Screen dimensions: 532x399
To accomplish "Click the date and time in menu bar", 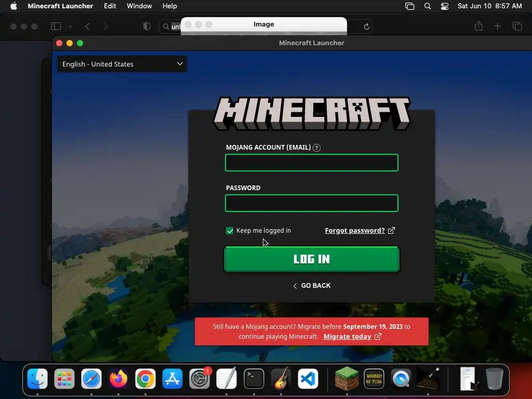I will [489, 6].
